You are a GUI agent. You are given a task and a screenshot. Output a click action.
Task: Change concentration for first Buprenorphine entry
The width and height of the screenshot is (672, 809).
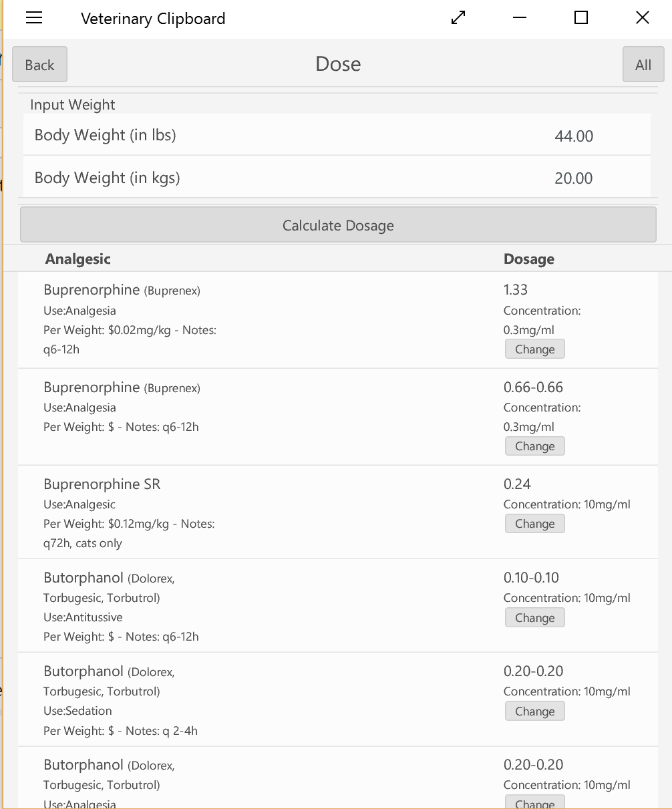[534, 349]
